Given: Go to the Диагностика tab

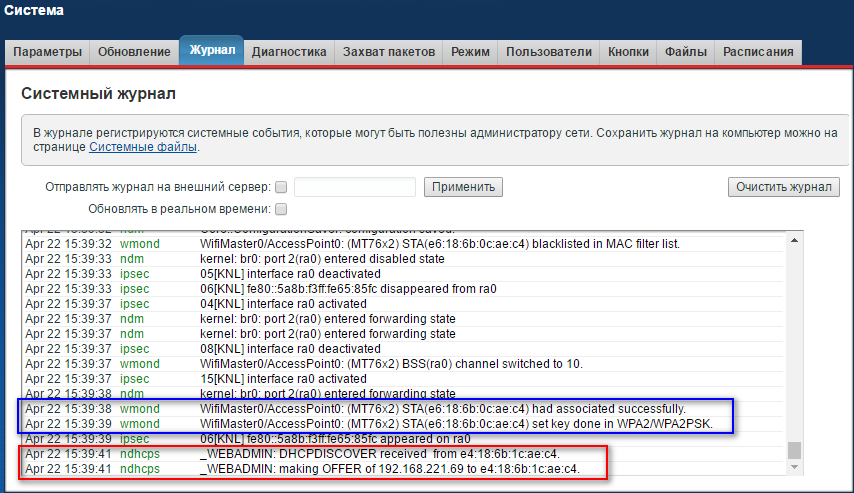Looking at the screenshot, I should coord(289,52).
